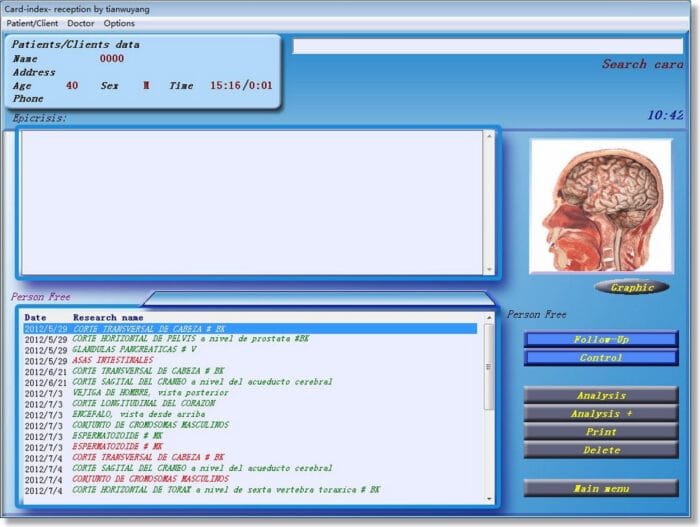Select 2012/6/21 CORTE SAGITAL DEL CRANEO row
Image resolution: width=700 pixels, height=527 pixels.
pos(250,382)
